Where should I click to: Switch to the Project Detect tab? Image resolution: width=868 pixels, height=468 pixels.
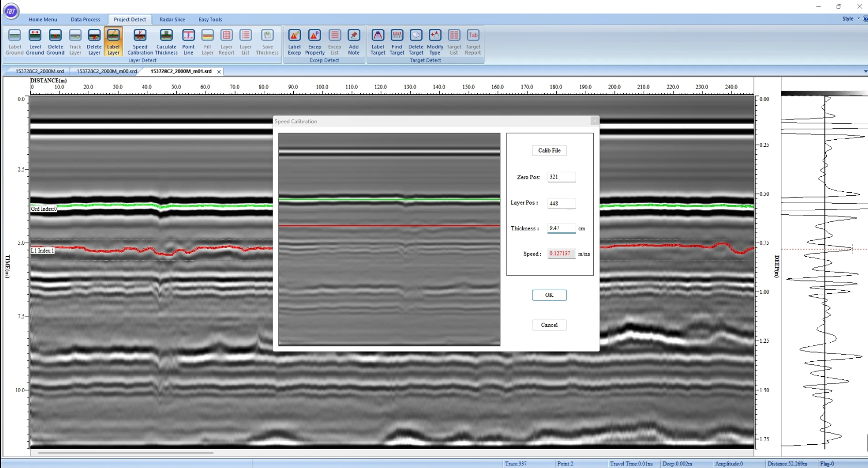point(130,20)
